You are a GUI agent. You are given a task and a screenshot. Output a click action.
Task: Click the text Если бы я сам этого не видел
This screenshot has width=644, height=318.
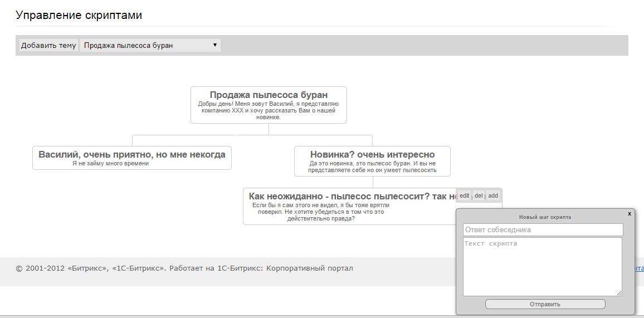point(321,212)
